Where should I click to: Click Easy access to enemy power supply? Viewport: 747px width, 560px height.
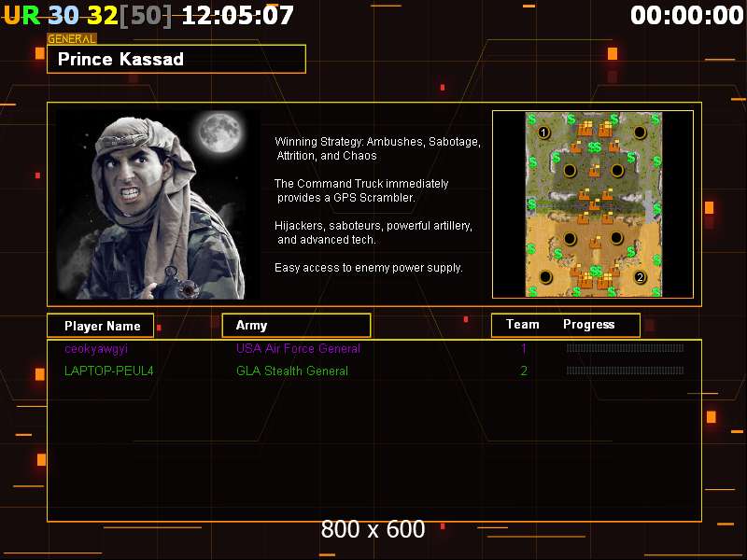coord(369,268)
